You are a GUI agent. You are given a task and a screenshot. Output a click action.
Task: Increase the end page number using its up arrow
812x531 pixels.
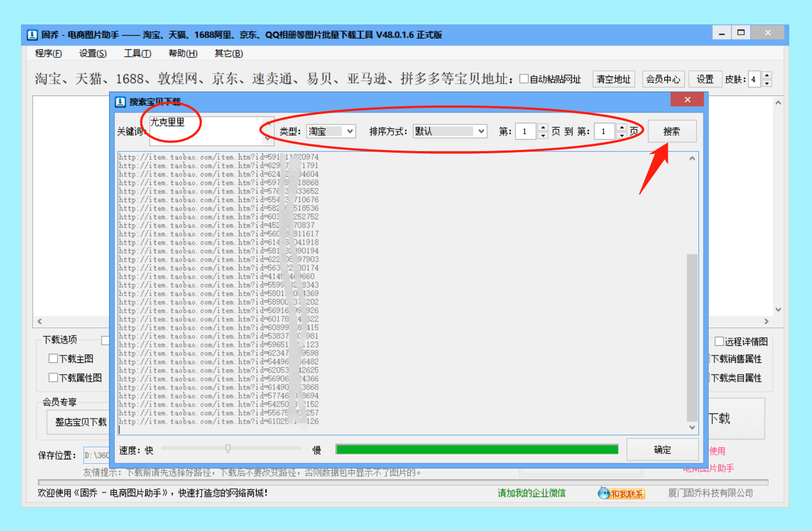click(621, 128)
